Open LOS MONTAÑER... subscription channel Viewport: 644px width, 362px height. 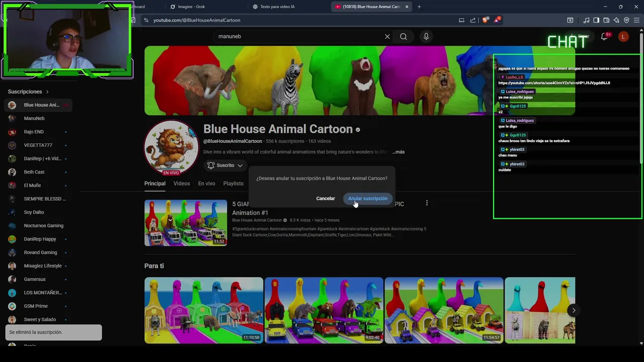pyautogui.click(x=38, y=293)
